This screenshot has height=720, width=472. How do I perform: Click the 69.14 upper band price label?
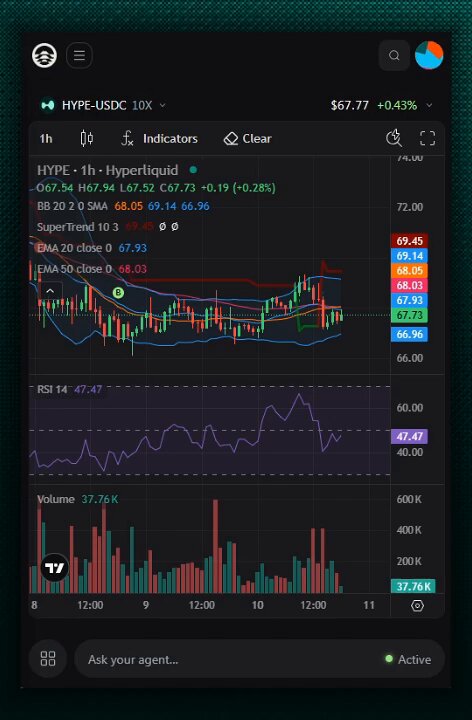pos(409,256)
